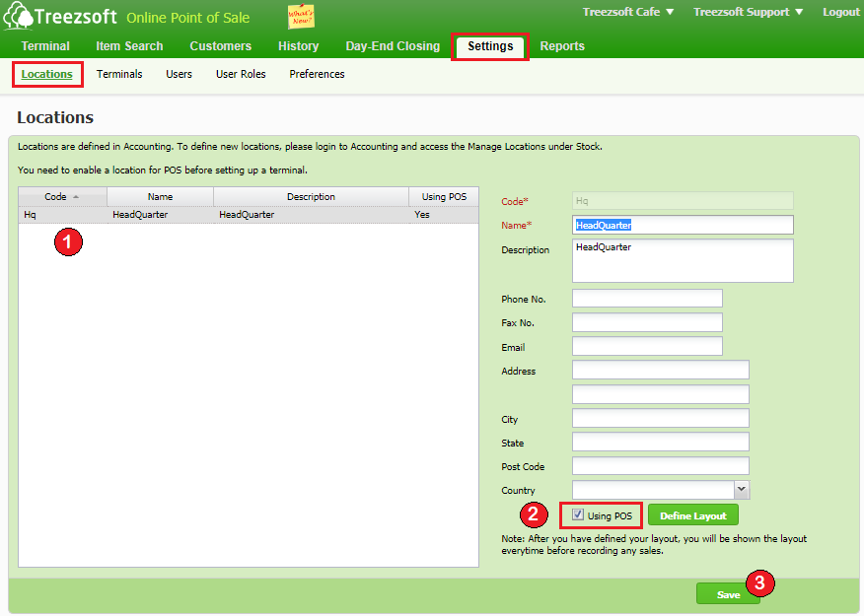The image size is (864, 616).
Task: Open the Preferences sub-menu
Action: click(x=317, y=74)
